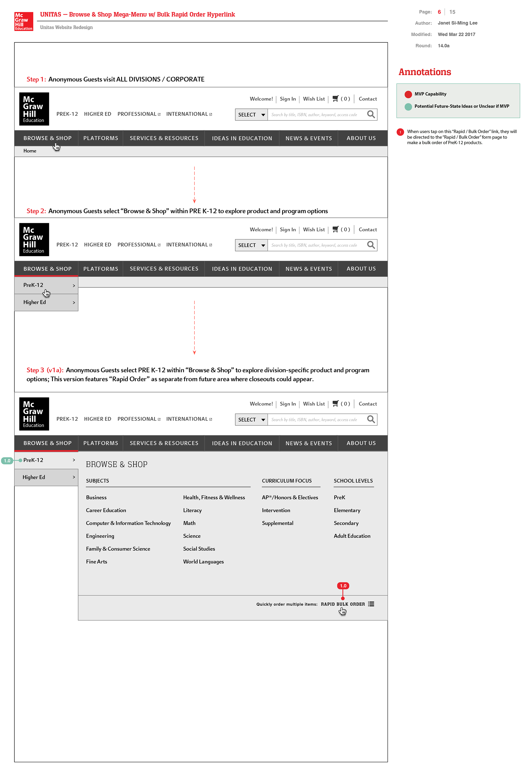This screenshot has width=532, height=778.
Task: Open the shopping cart icon in Step 2 header
Action: (336, 229)
